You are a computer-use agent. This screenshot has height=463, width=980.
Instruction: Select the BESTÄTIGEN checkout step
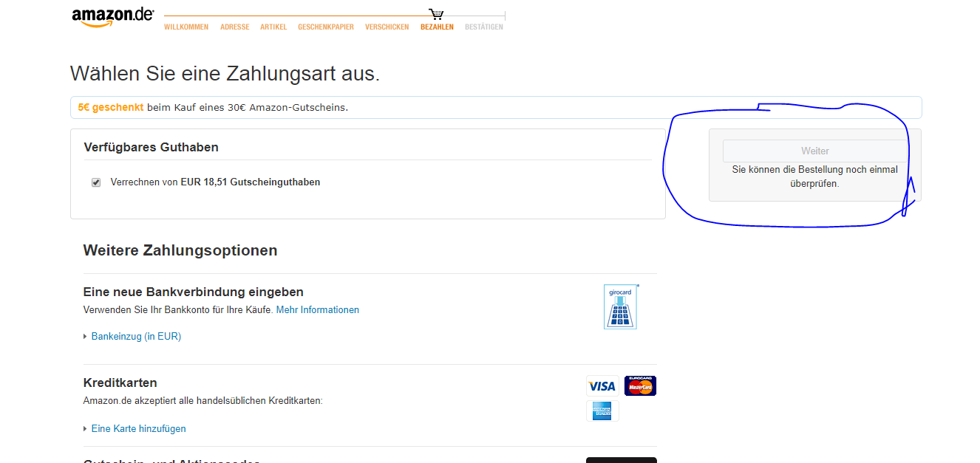coord(484,27)
